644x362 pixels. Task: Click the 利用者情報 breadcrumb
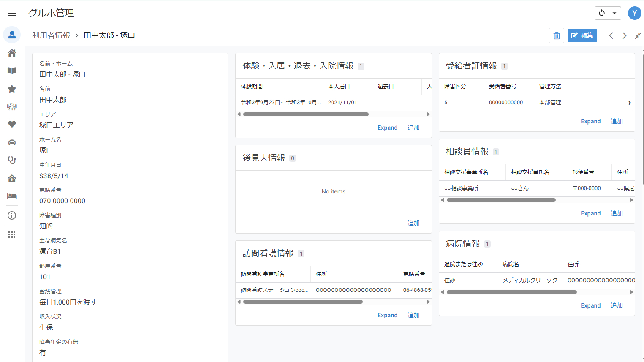click(x=51, y=35)
